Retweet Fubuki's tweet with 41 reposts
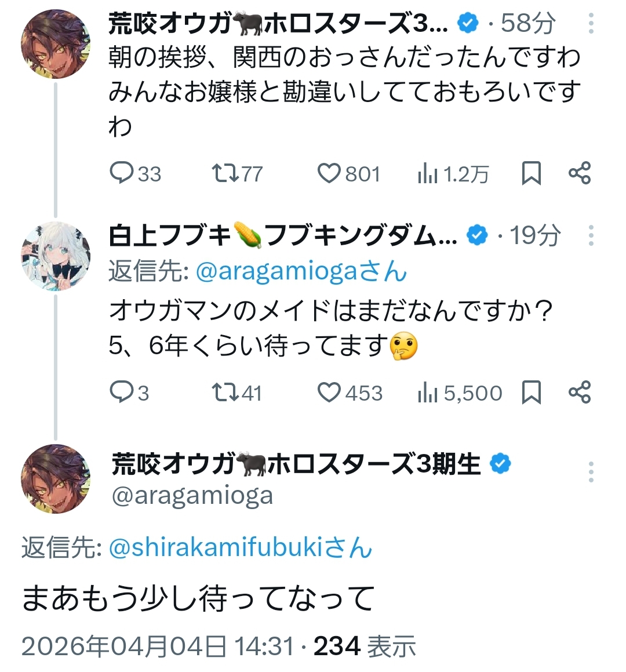Screen dimensions: 626x672 pyautogui.click(x=225, y=393)
